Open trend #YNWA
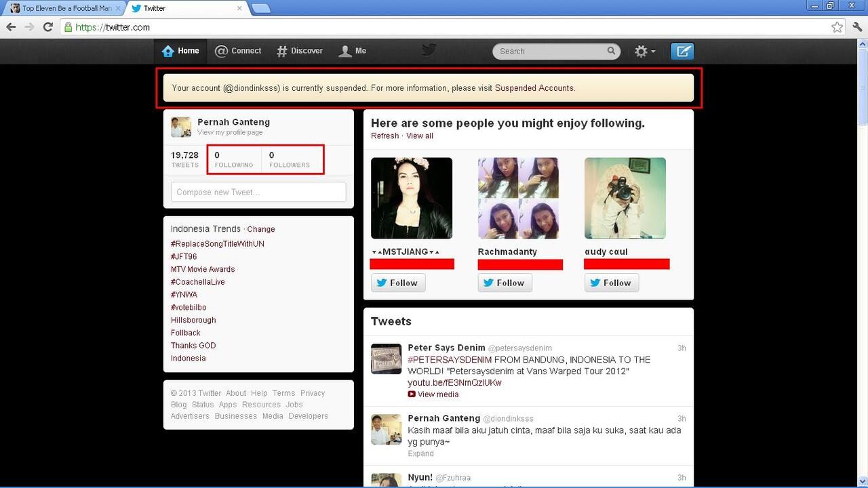This screenshot has height=488, width=868. 184,295
